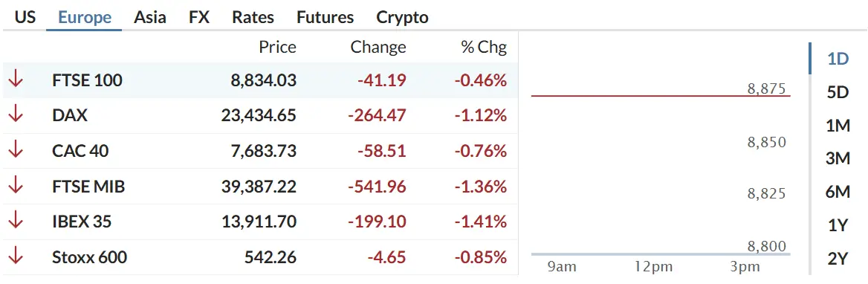The image size is (868, 284).
Task: Click the down arrow icon next to CAC 40
Action: pyautogui.click(x=16, y=151)
